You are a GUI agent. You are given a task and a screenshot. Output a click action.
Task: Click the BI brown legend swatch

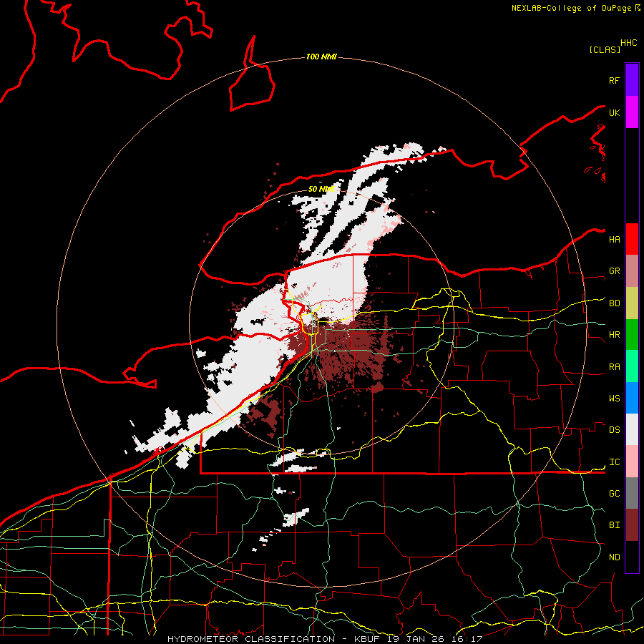tap(632, 525)
